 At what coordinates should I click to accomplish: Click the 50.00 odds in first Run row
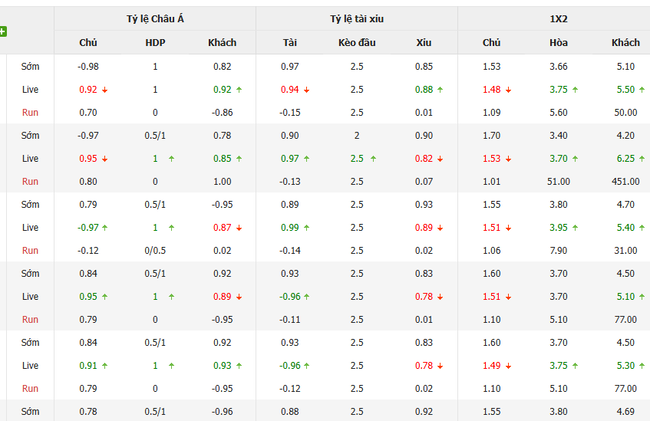pyautogui.click(x=625, y=112)
